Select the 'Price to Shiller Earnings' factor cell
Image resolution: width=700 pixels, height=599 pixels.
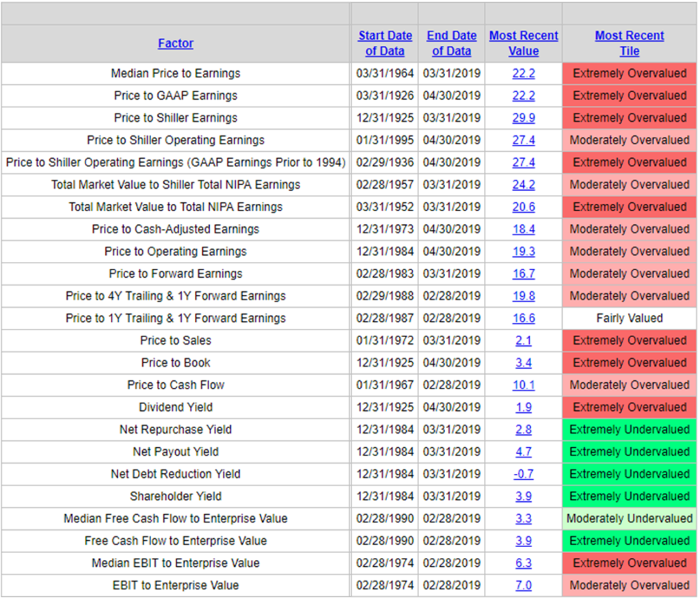(176, 118)
